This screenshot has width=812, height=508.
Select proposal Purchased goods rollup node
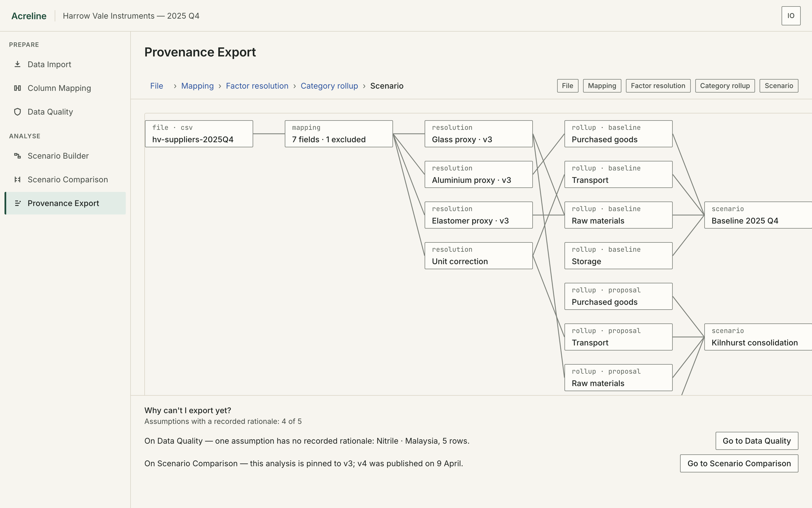coord(618,296)
